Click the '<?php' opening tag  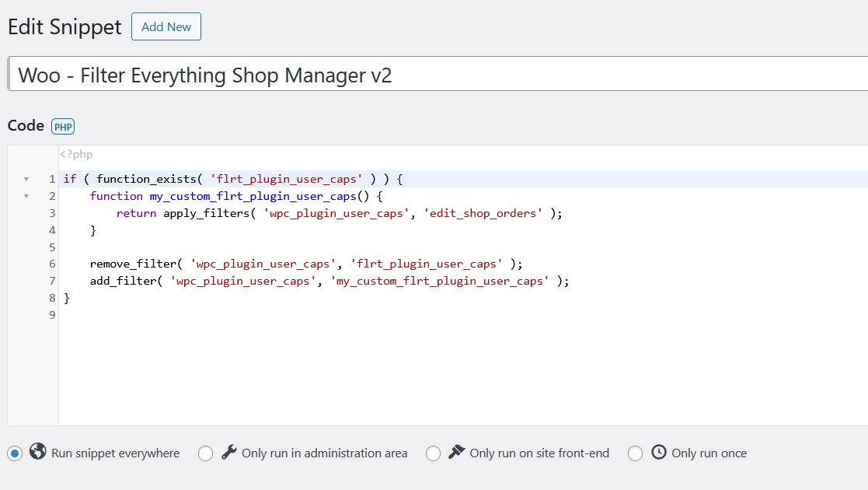76,154
